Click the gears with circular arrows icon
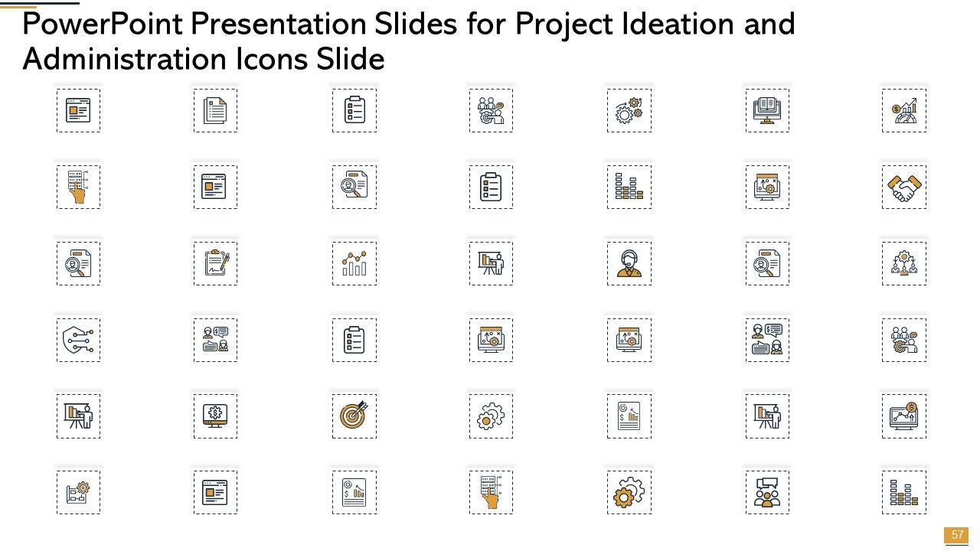The height and width of the screenshot is (551, 980). point(629,110)
